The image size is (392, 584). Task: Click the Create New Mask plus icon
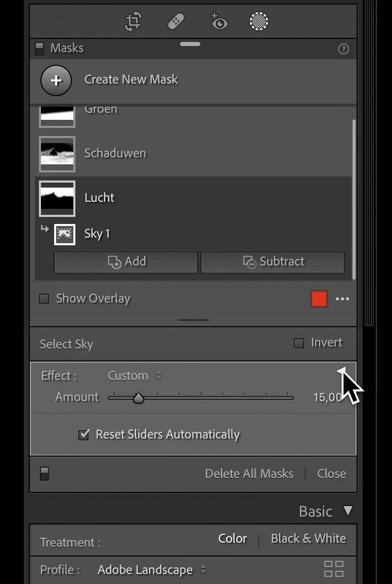point(56,80)
